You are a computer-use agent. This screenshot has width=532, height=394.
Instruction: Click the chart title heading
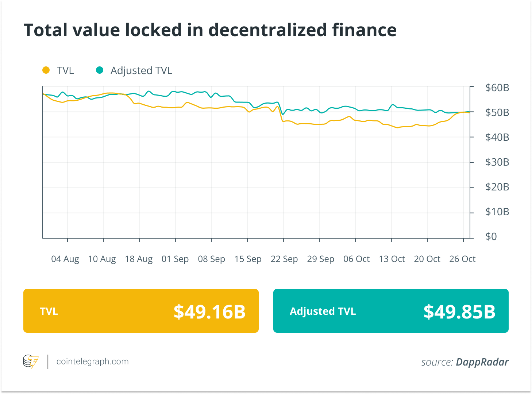tap(210, 30)
